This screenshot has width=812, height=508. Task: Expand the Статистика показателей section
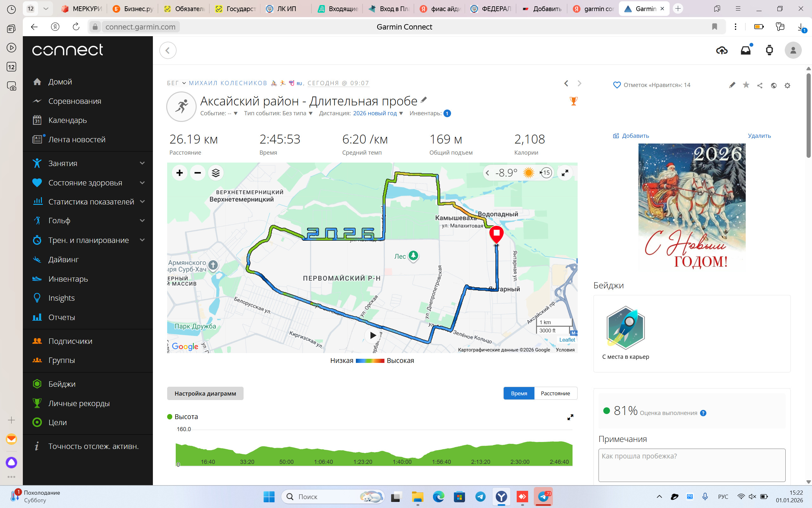tap(142, 202)
